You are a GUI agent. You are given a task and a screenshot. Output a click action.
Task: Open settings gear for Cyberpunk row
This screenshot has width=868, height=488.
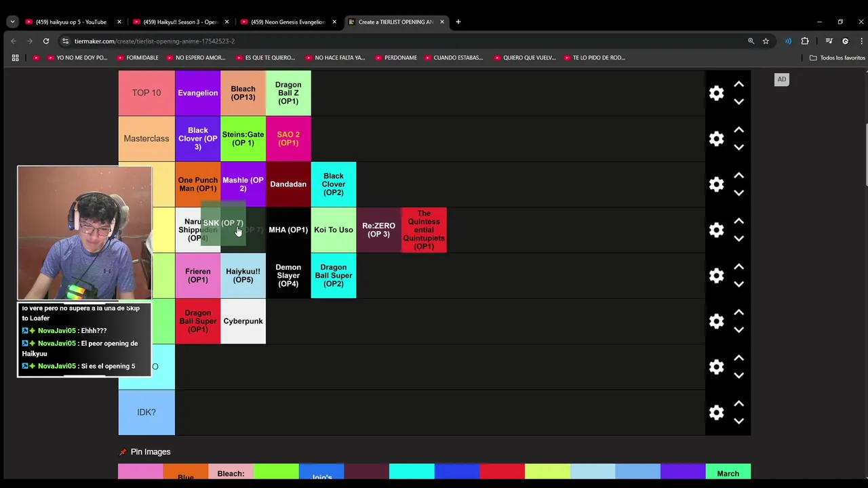(x=716, y=321)
